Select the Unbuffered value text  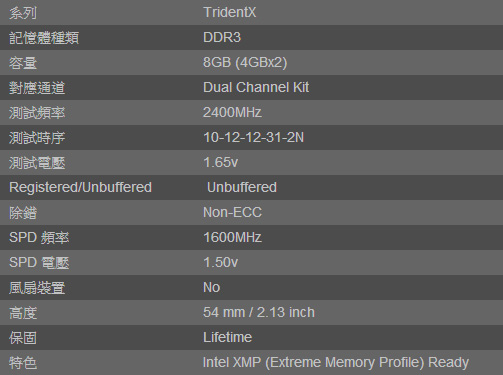click(242, 187)
